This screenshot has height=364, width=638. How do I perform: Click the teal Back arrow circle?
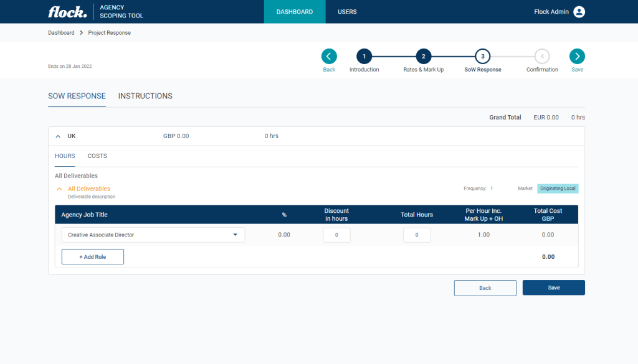point(329,57)
